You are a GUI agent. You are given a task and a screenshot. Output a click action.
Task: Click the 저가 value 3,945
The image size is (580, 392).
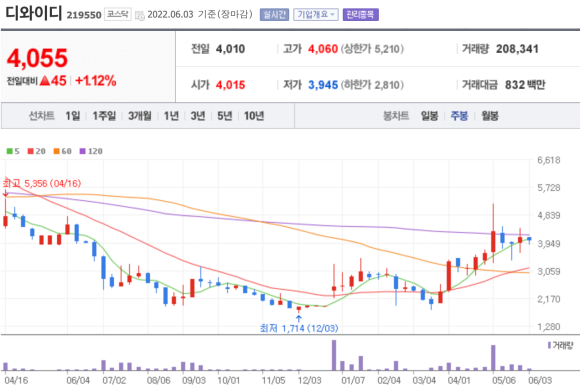[x=323, y=85]
